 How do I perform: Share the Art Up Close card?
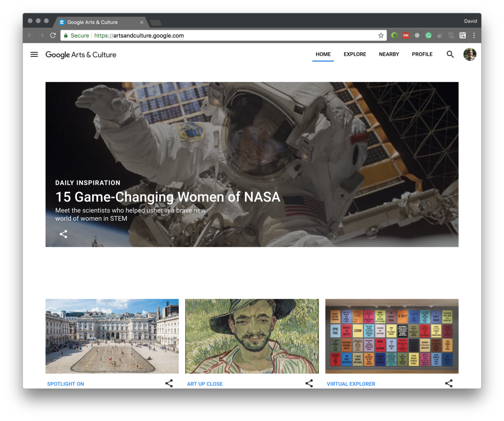pyautogui.click(x=309, y=383)
